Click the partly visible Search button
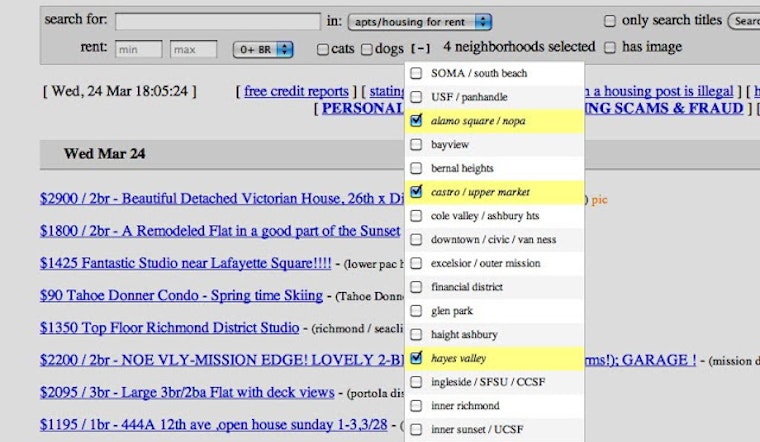This screenshot has width=760, height=442. click(x=744, y=21)
